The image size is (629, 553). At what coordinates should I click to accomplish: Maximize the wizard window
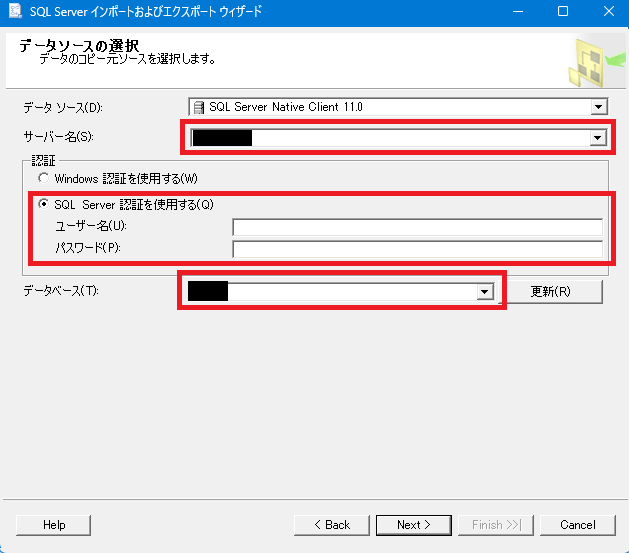(x=563, y=11)
